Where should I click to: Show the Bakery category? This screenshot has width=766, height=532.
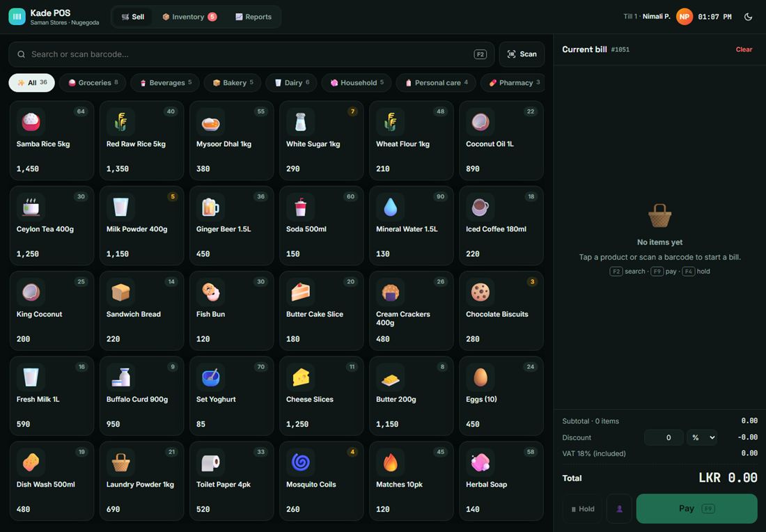pos(233,83)
